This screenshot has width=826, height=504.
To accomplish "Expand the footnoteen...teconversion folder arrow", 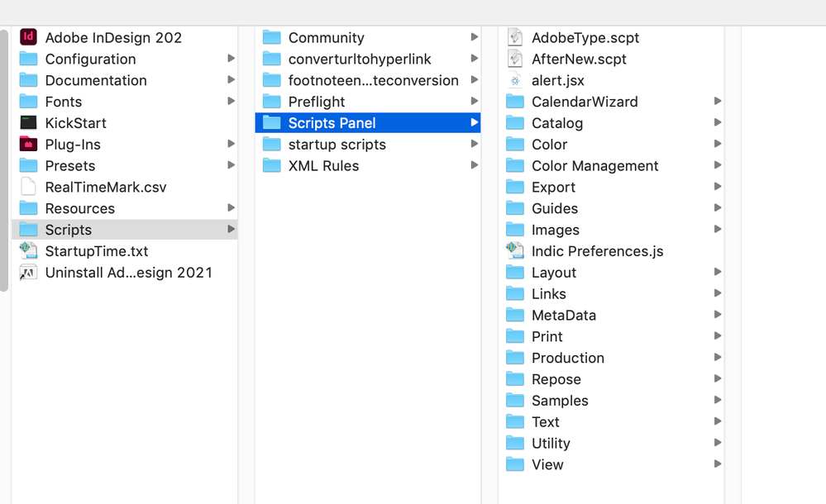I will point(474,79).
